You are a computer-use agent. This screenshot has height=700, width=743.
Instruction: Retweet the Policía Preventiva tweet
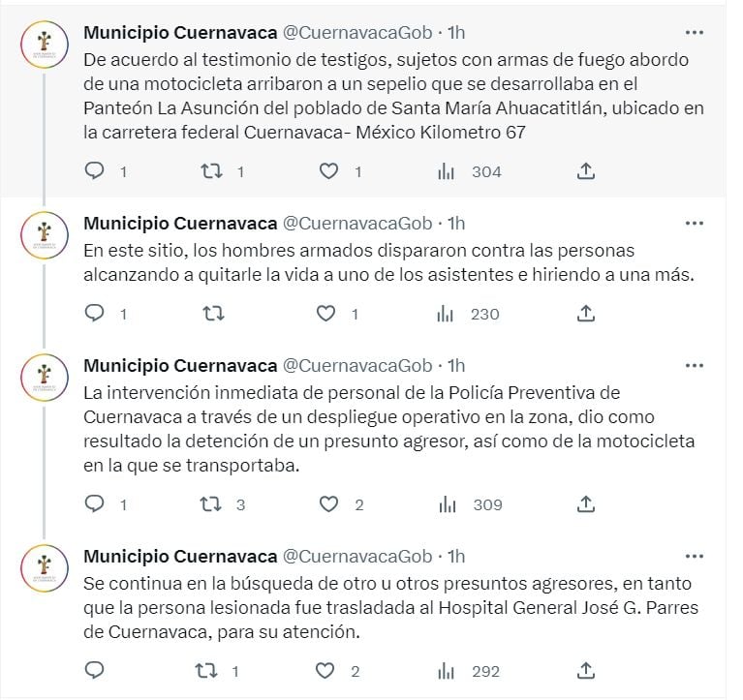[x=211, y=504]
